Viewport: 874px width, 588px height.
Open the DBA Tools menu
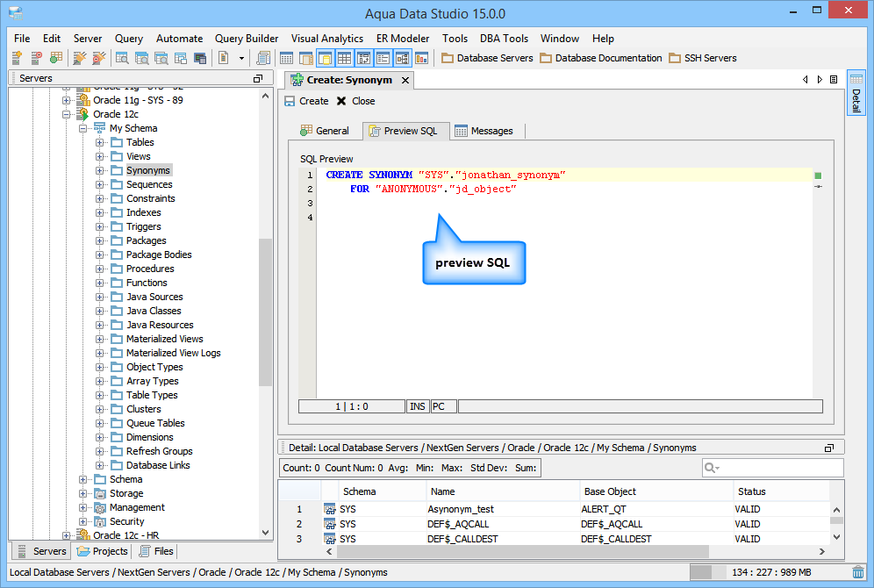[504, 39]
